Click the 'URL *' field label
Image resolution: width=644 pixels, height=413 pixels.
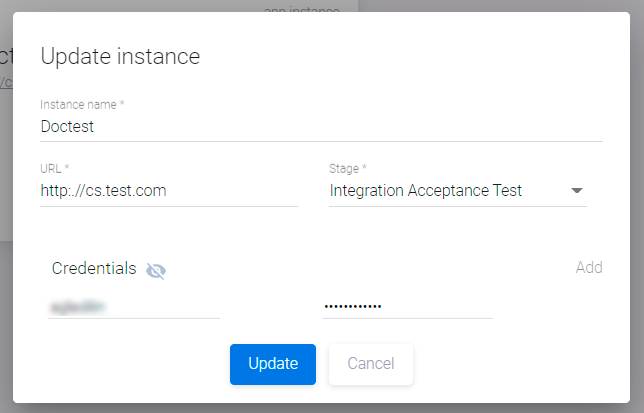click(55, 168)
